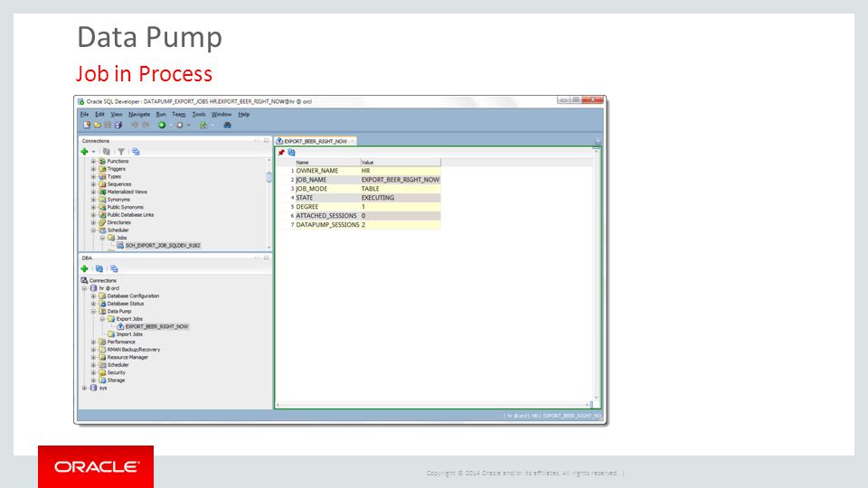Click collapse-all icon in DBA panel toolbar

click(114, 268)
